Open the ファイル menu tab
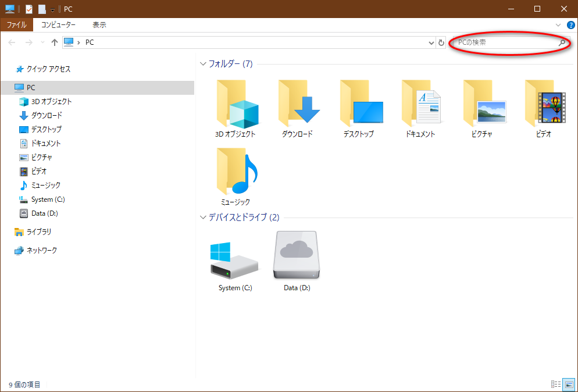This screenshot has width=578, height=392. (x=16, y=25)
